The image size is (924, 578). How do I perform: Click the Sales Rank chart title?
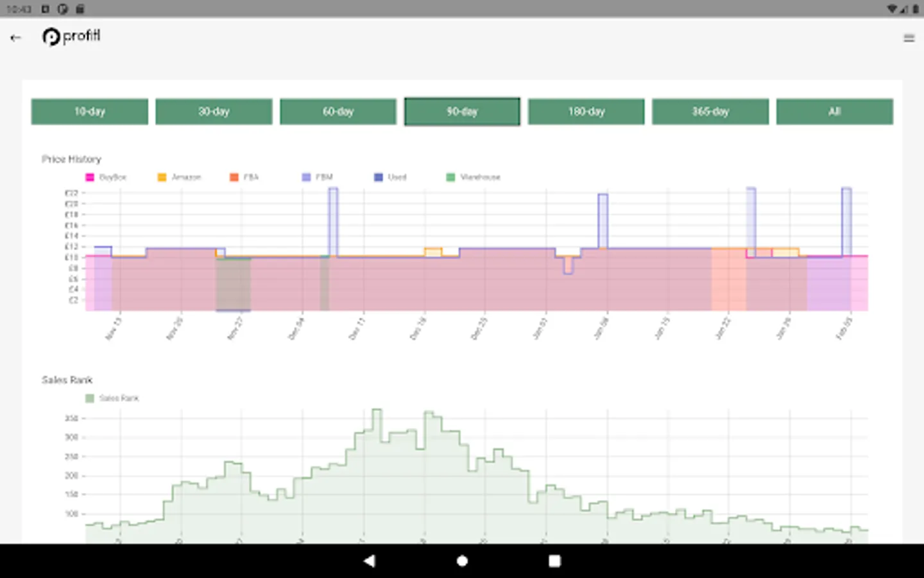pos(67,380)
